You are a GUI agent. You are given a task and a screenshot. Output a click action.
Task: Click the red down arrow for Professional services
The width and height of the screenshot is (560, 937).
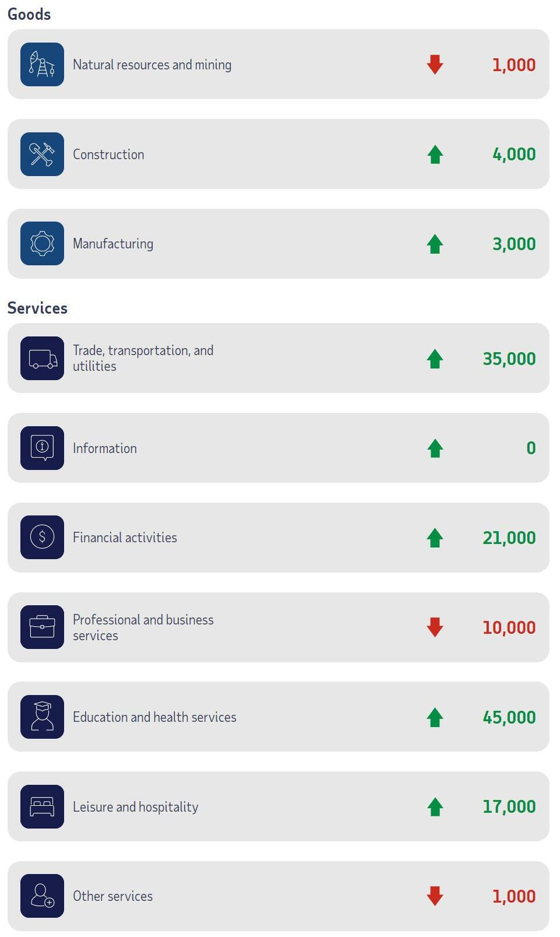click(435, 627)
